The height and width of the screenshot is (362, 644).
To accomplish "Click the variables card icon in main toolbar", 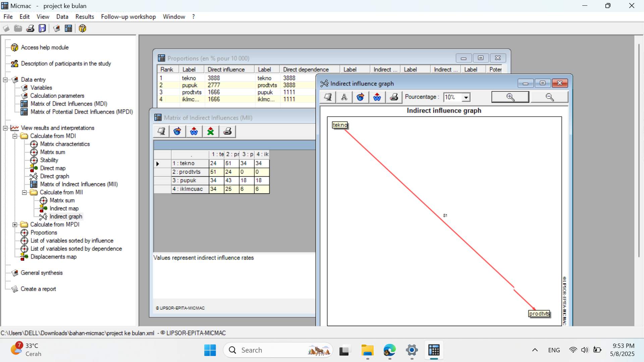I will tap(56, 28).
